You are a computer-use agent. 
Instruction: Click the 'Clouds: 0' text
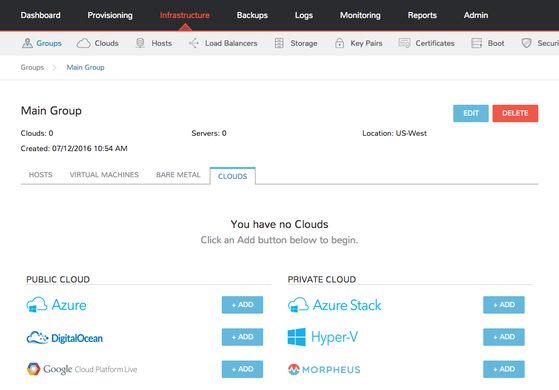[37, 133]
